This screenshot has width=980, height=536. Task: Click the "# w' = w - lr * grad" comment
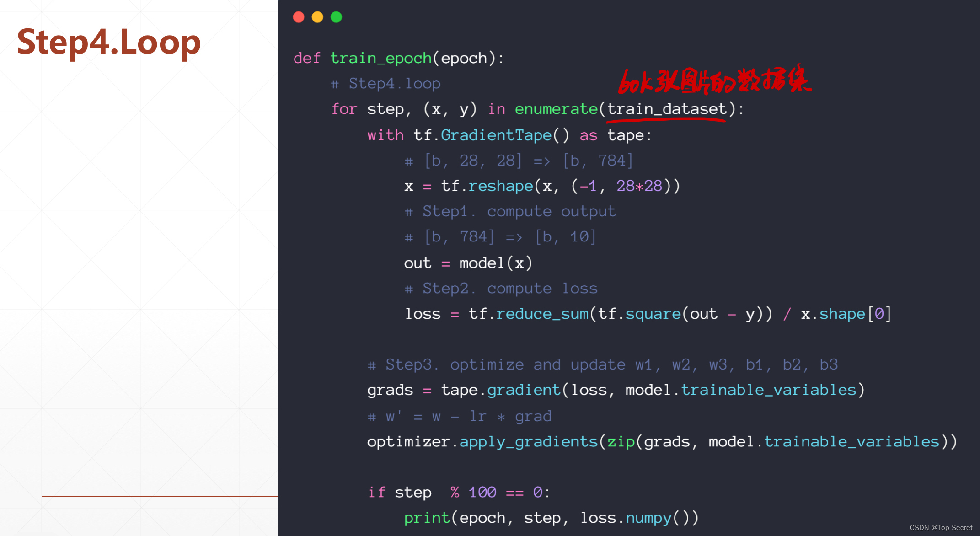tap(459, 416)
